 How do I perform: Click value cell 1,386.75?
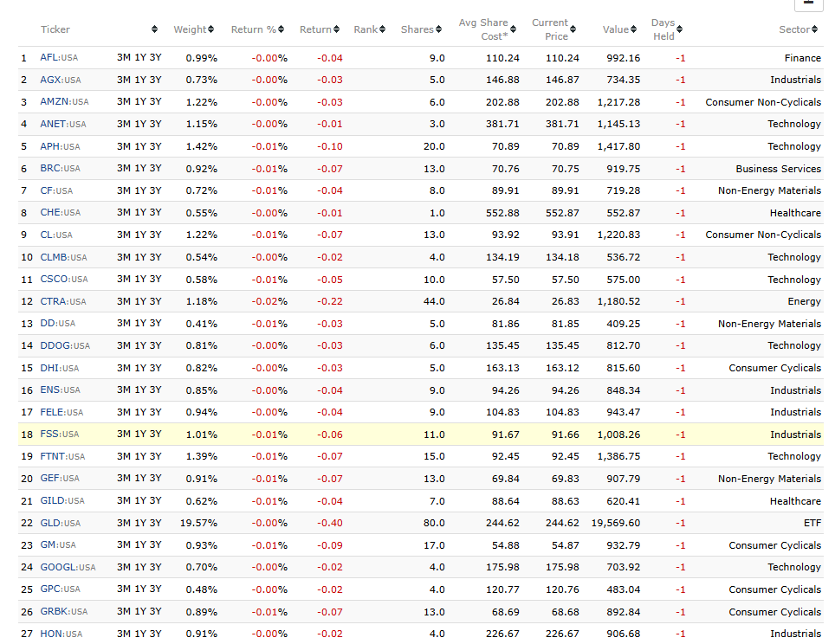pyautogui.click(x=618, y=456)
